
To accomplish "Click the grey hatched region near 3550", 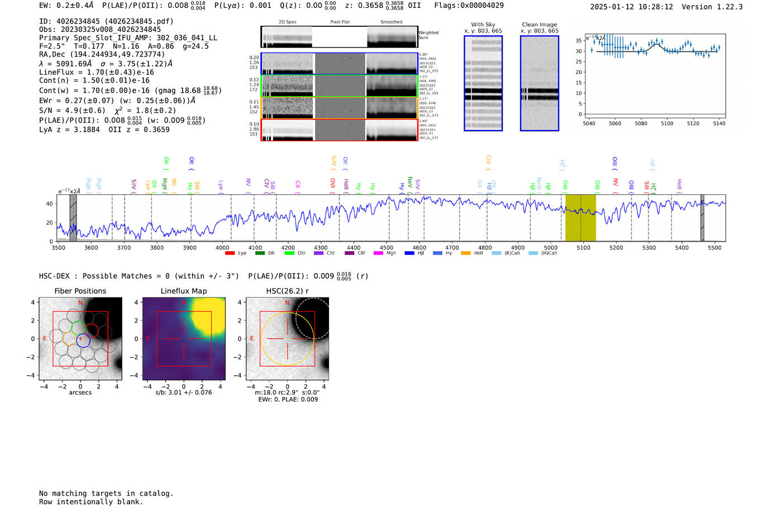I will click(73, 218).
